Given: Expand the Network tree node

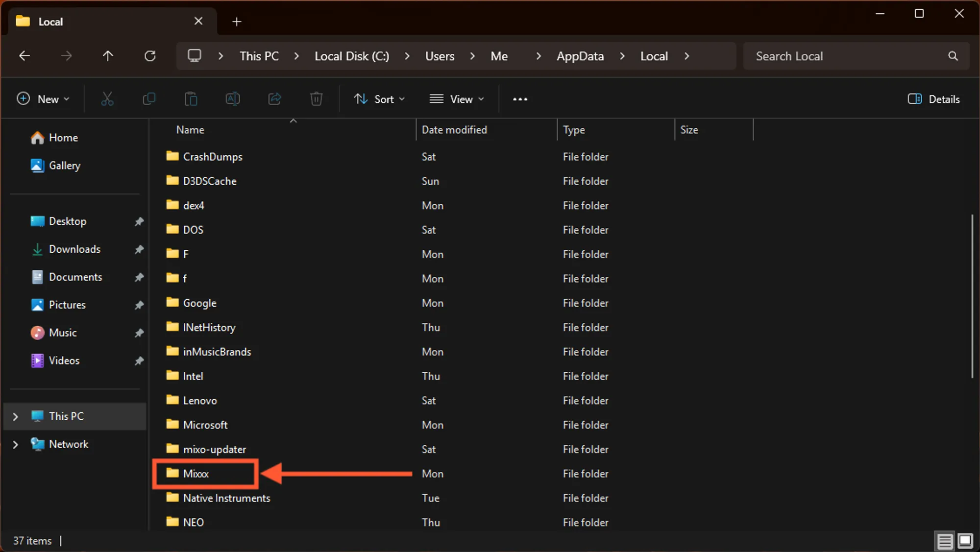Looking at the screenshot, I should (15, 444).
